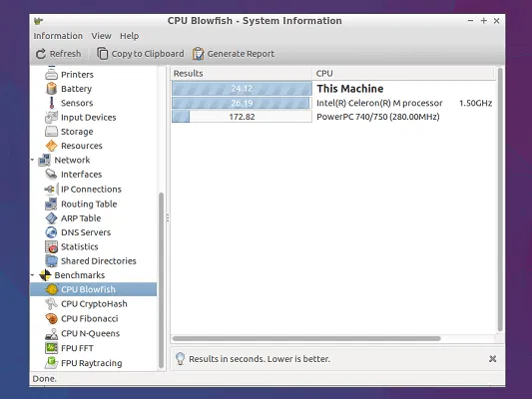Click the sidebar vertical scrollbar
Screen dimensions: 532x399
pos(162,280)
